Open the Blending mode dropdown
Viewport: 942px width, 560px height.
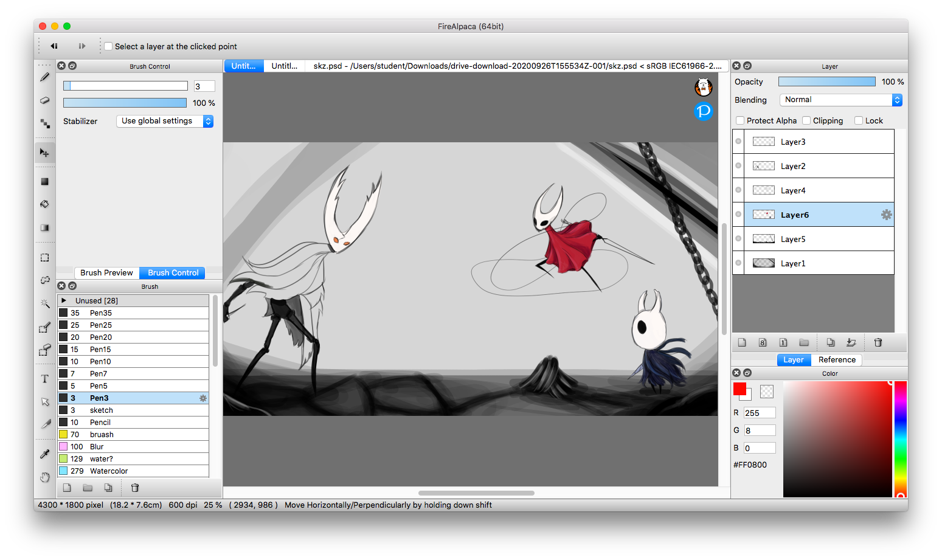841,100
